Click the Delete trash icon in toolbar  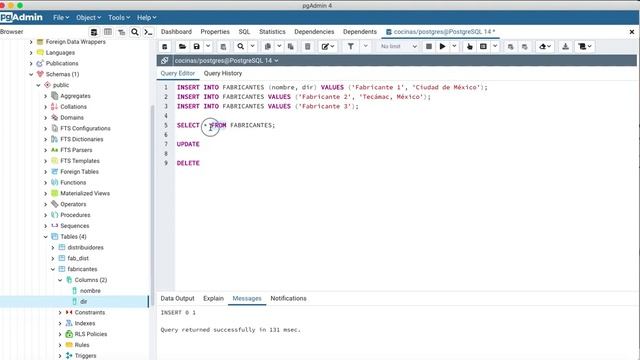click(x=308, y=47)
